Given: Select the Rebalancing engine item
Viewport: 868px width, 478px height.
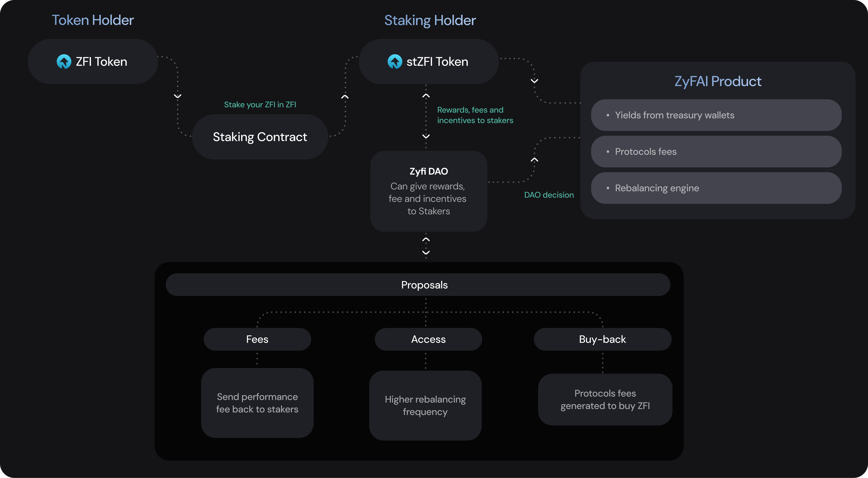Looking at the screenshot, I should pyautogui.click(x=716, y=188).
